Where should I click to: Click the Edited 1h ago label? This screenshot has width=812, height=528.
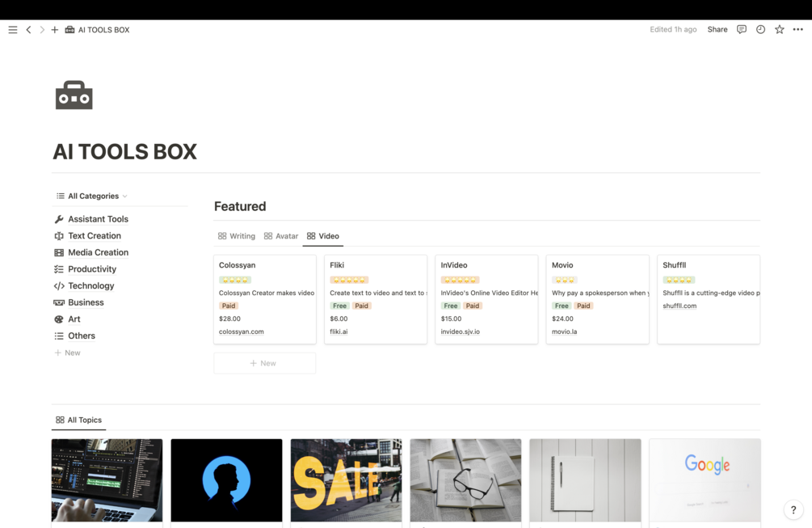tap(673, 30)
